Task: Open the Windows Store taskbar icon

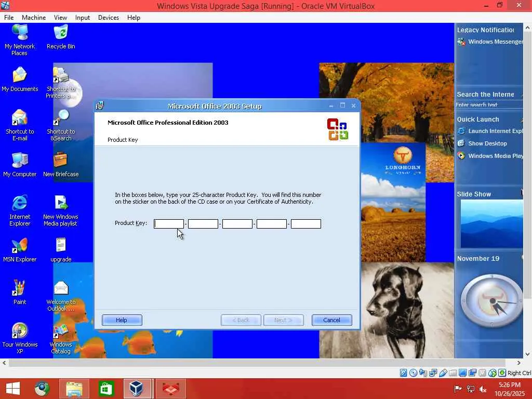Action: [x=106, y=389]
